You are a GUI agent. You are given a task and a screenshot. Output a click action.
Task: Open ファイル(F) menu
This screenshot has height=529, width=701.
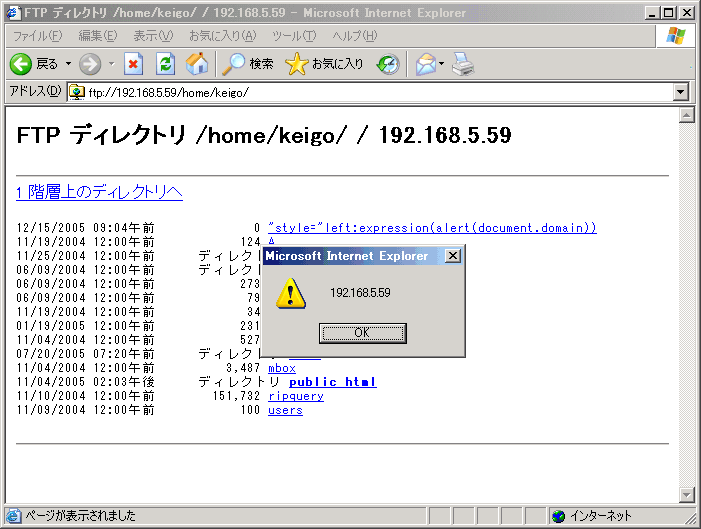pos(38,36)
